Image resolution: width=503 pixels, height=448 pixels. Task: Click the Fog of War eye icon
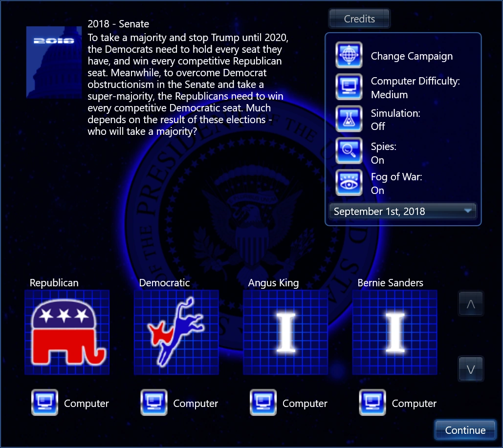[349, 182]
